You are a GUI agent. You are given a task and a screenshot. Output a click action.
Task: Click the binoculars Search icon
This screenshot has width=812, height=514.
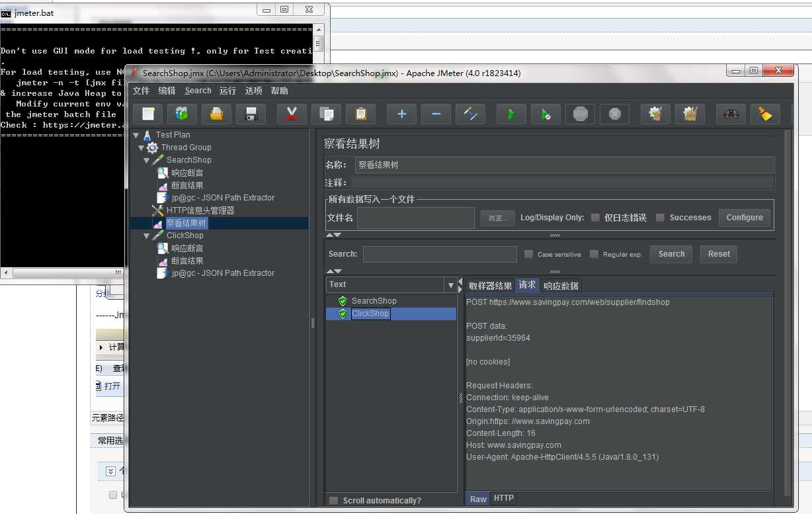click(x=731, y=114)
